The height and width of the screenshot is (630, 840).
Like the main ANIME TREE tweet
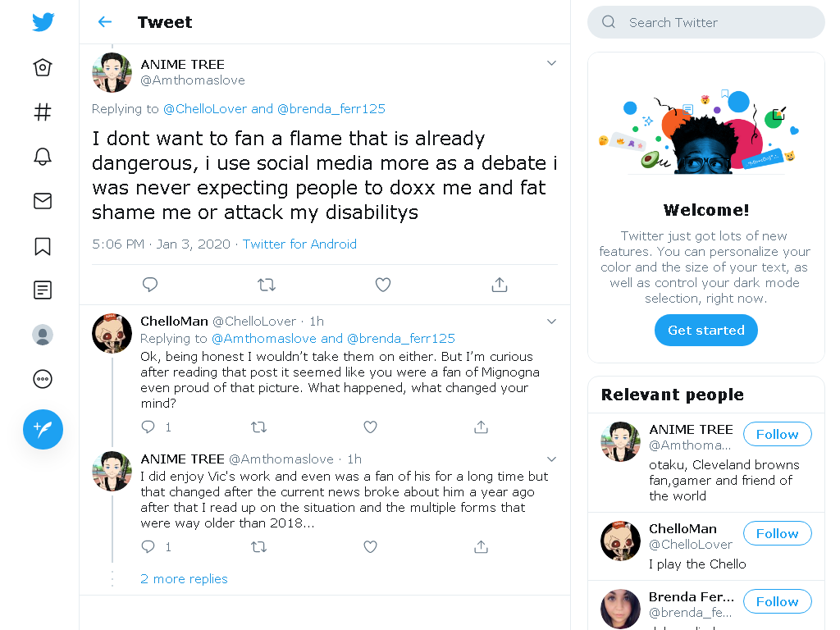click(x=383, y=285)
